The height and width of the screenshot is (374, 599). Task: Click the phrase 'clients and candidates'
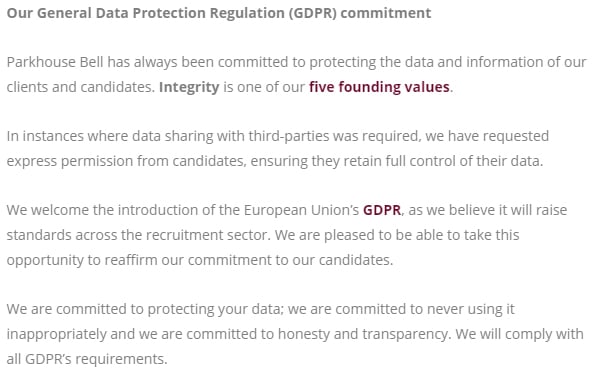click(79, 87)
